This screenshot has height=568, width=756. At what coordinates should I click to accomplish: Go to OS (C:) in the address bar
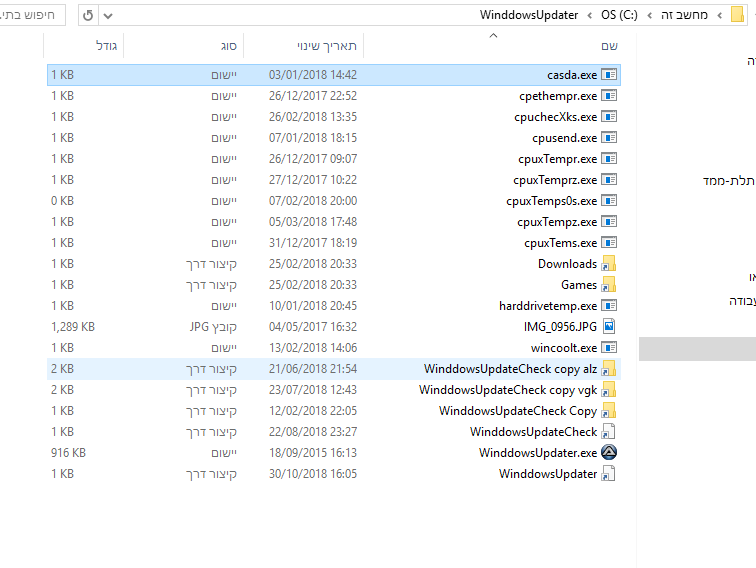(x=619, y=15)
